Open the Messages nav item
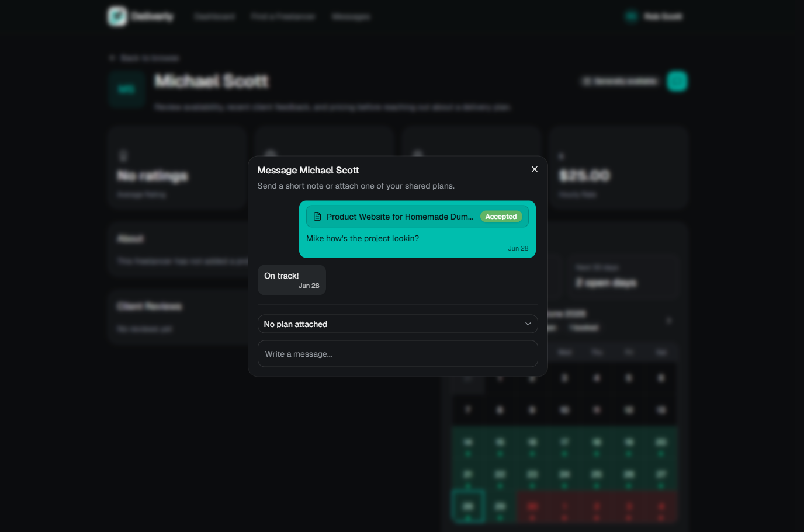 click(x=351, y=16)
